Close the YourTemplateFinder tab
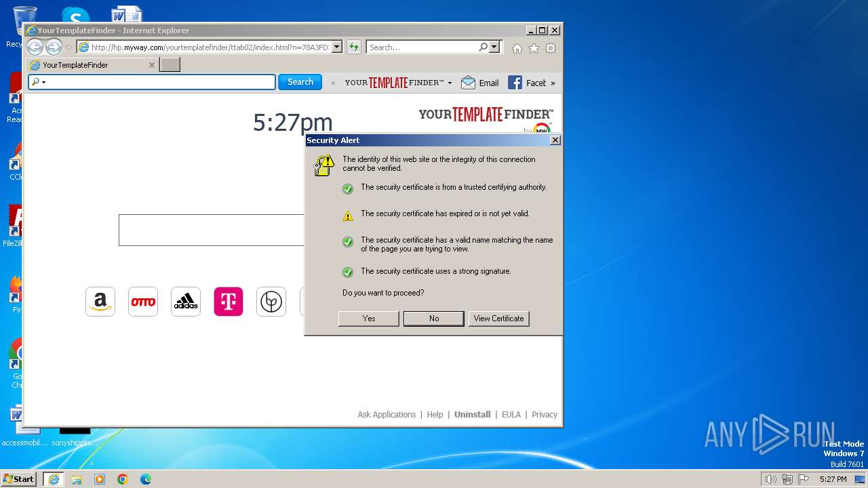Image resolution: width=868 pixels, height=488 pixels. (152, 65)
